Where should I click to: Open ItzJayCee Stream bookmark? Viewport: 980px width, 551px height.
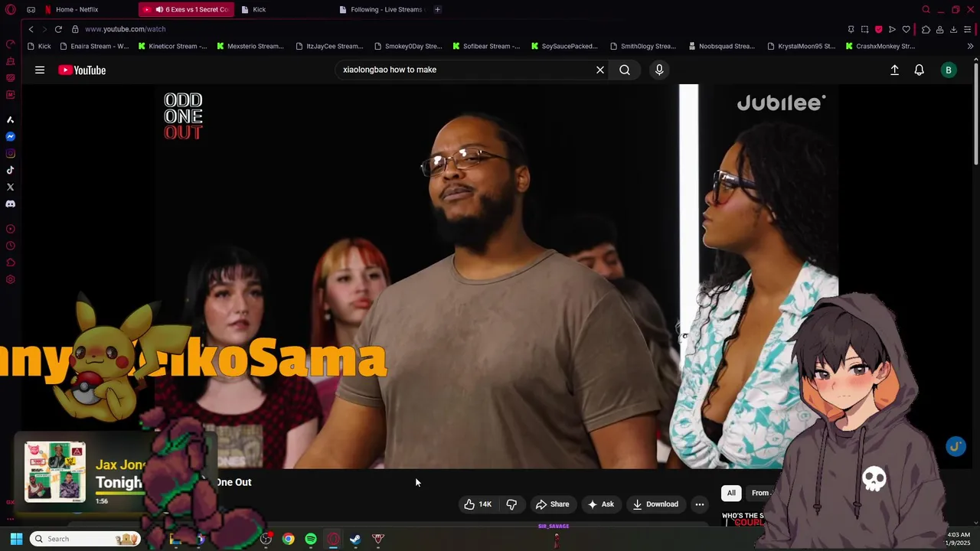(329, 46)
